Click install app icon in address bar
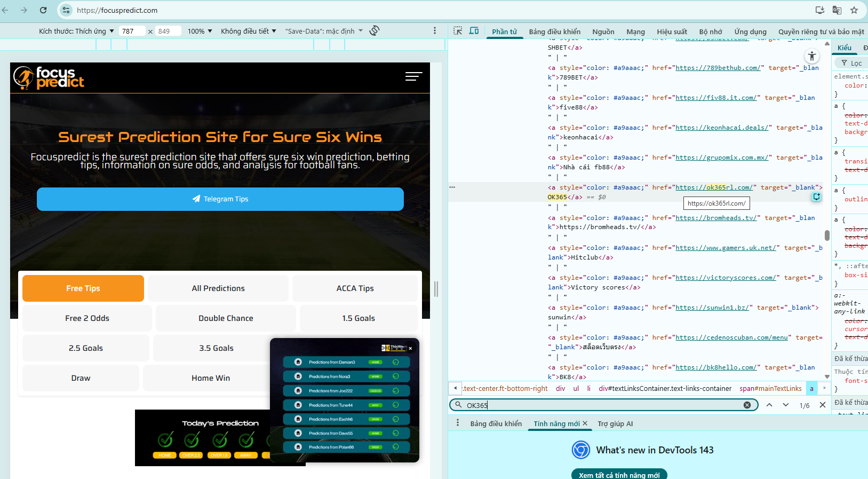The height and width of the screenshot is (479, 868). 820,10
